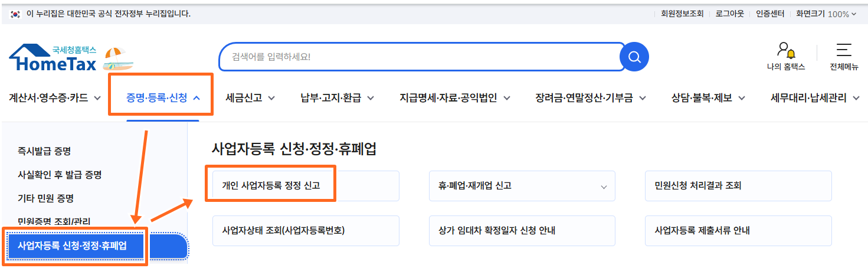868x268 pixels.
Task: Collapse the 증명·등록·신청 menu
Action: pos(163,98)
